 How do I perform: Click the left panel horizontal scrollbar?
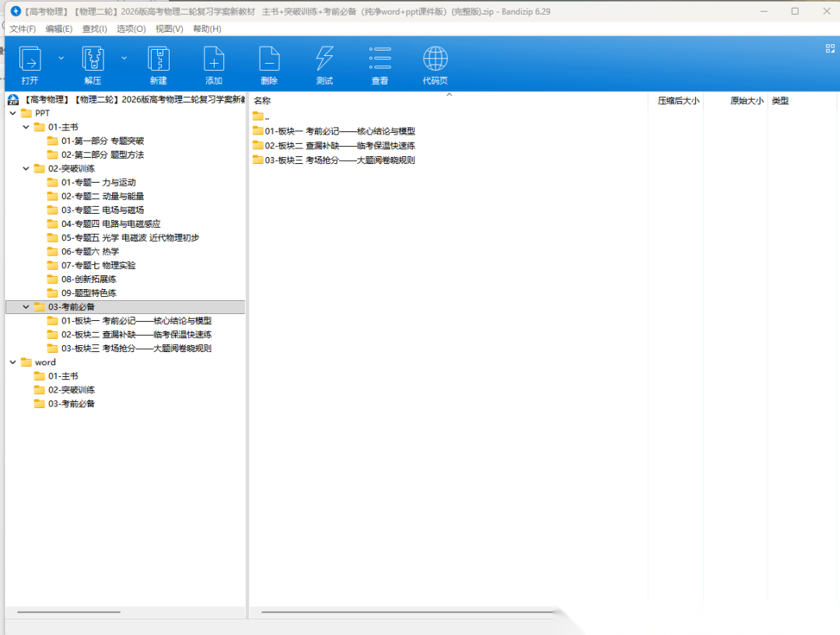pyautogui.click(x=68, y=612)
